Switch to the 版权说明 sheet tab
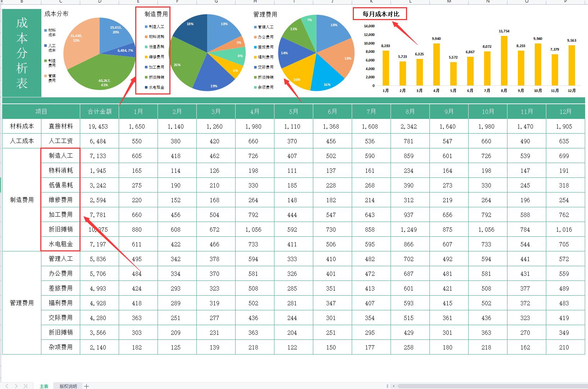588x389 pixels. pos(68,386)
